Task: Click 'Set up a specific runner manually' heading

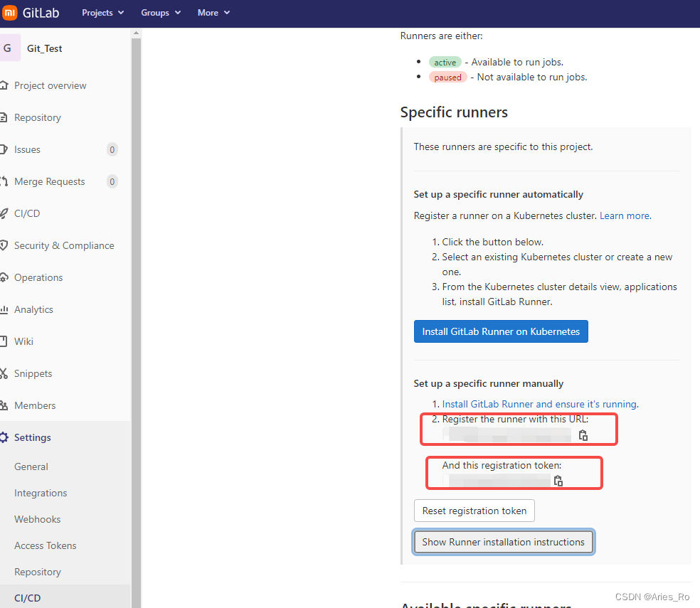Action: click(489, 383)
